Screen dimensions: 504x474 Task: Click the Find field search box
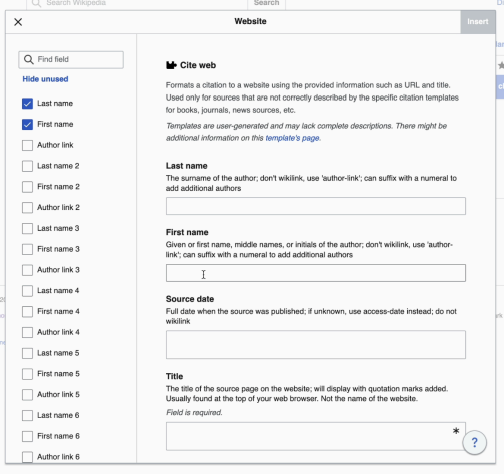pyautogui.click(x=71, y=60)
